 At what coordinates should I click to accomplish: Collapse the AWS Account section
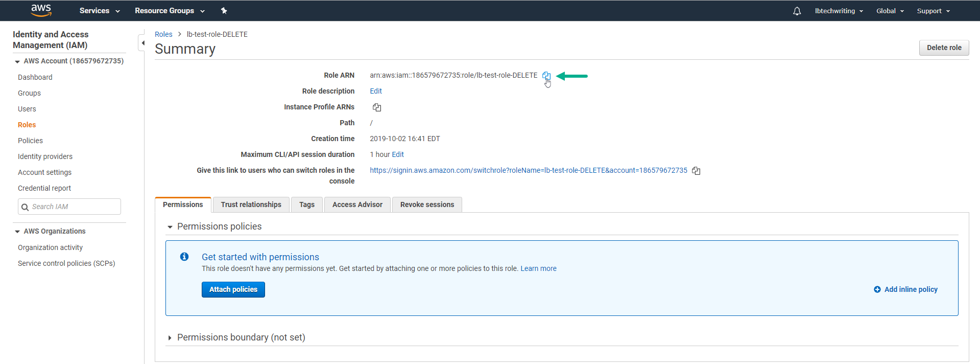tap(17, 61)
